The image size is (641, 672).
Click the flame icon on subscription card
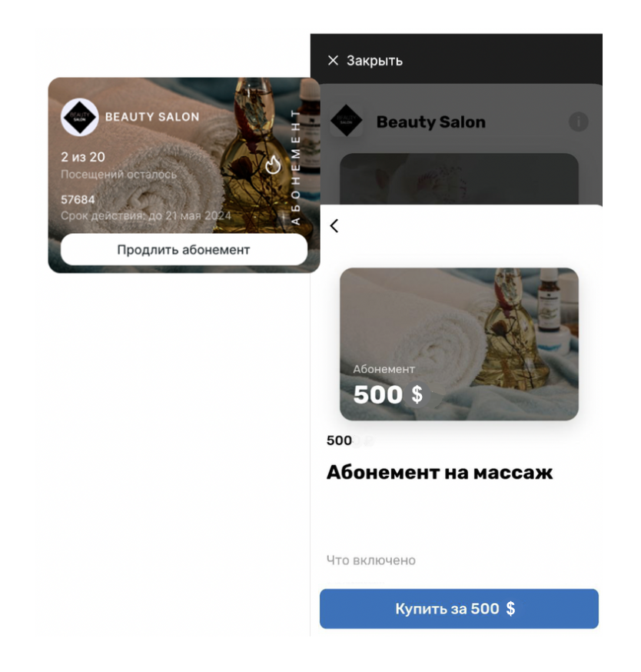(273, 165)
